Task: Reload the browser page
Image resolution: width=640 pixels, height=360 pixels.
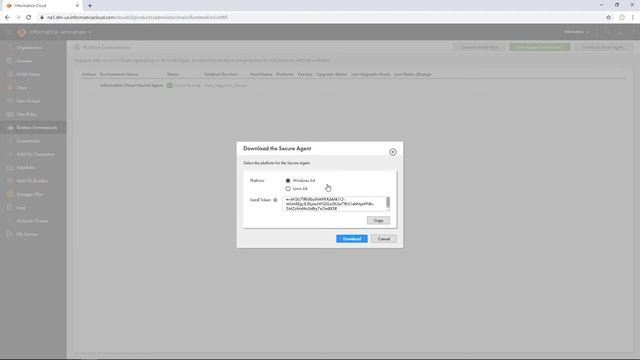Action: tap(29, 18)
